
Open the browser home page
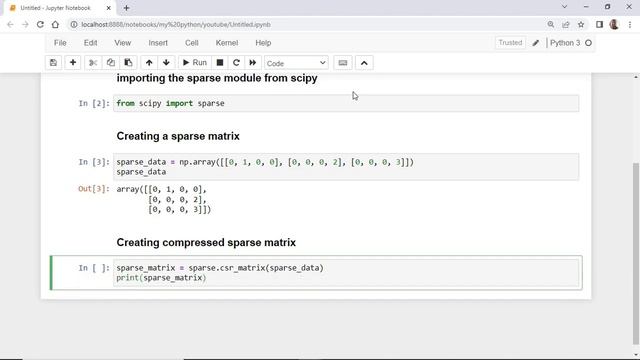[55, 24]
